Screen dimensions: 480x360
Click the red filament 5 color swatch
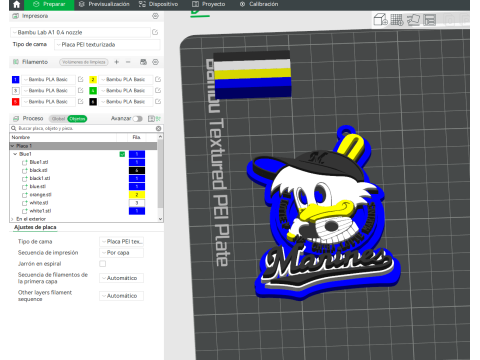pyautogui.click(x=16, y=101)
